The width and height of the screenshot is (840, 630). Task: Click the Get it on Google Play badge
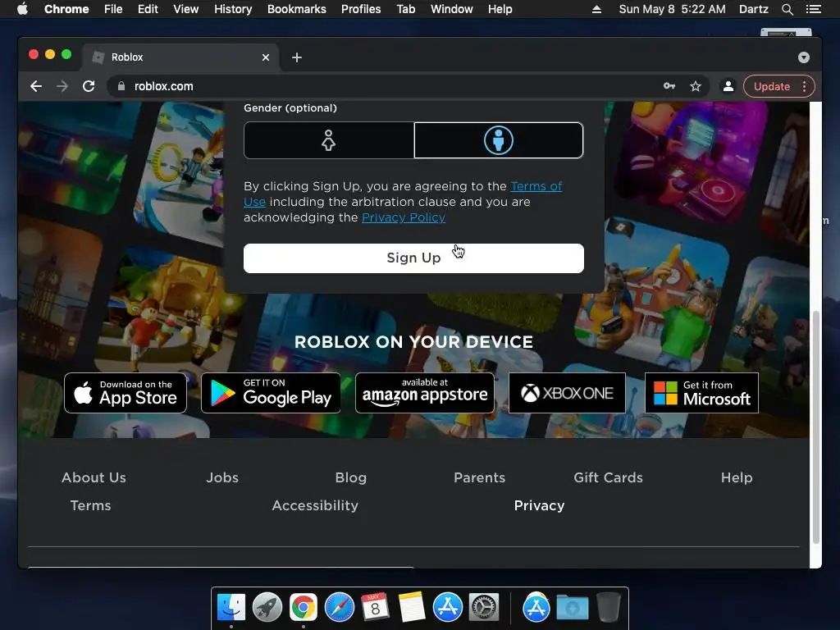click(271, 393)
